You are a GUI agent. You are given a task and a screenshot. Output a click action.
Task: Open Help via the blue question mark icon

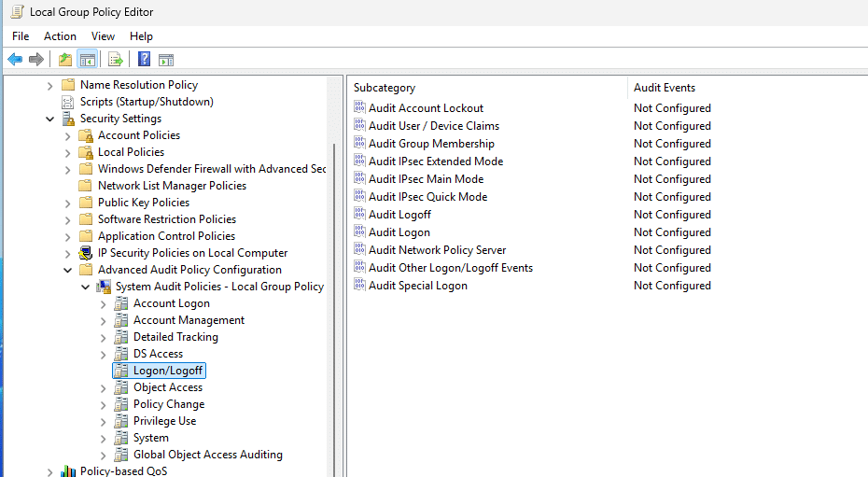pyautogui.click(x=145, y=60)
